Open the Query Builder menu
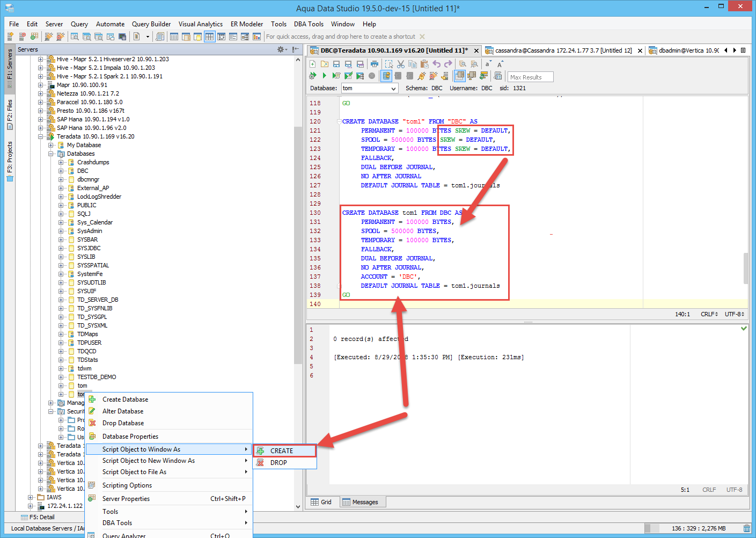The height and width of the screenshot is (538, 756). click(x=151, y=24)
